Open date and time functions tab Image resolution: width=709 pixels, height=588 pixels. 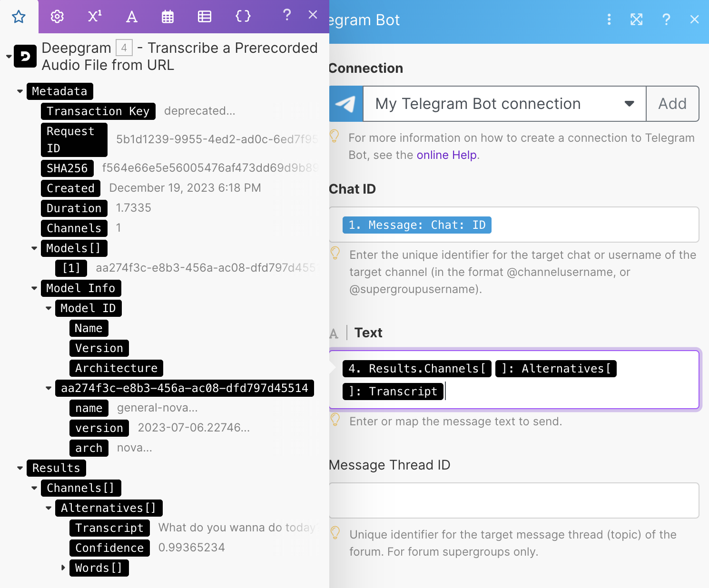tap(167, 17)
